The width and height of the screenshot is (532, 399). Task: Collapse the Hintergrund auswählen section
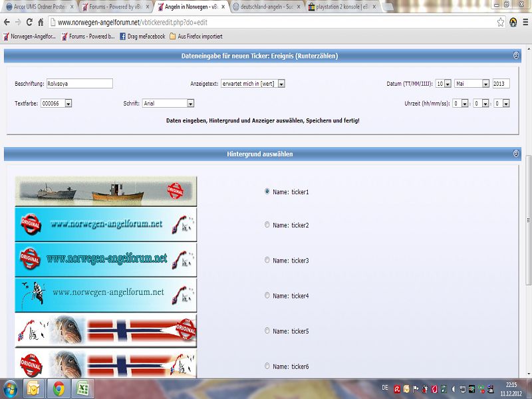516,154
